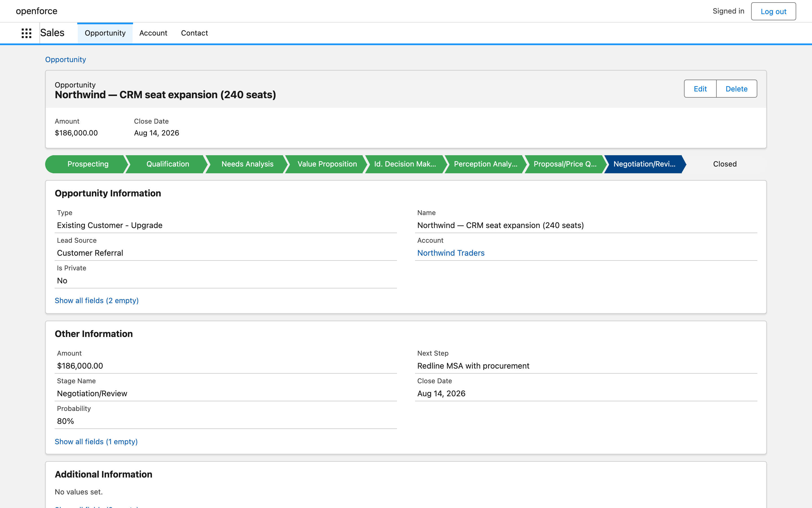Click the Type value Existing Customer - Upgrade
Screen dimensions: 812x508
110,225
